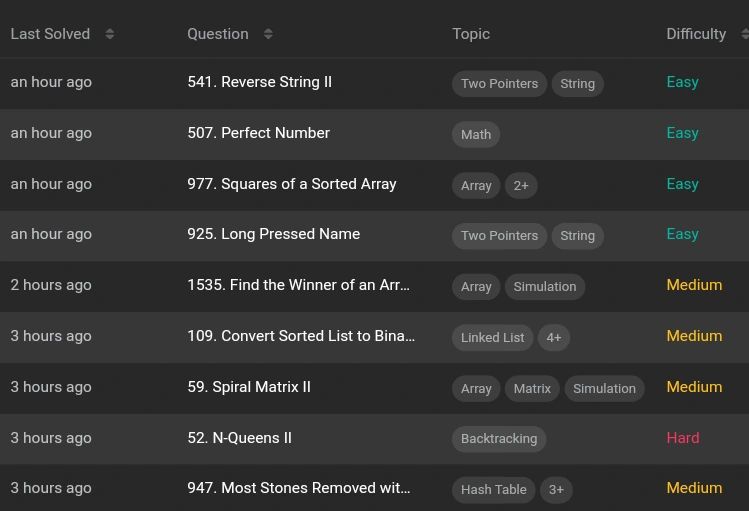Select the Backtracking topic tag
The height and width of the screenshot is (511, 749).
click(x=499, y=438)
